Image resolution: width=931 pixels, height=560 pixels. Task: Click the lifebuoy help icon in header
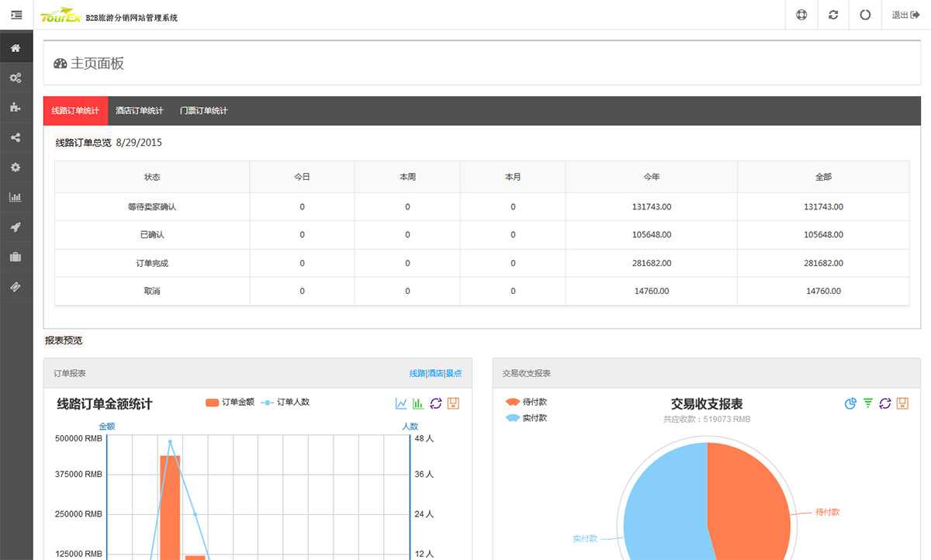[801, 15]
